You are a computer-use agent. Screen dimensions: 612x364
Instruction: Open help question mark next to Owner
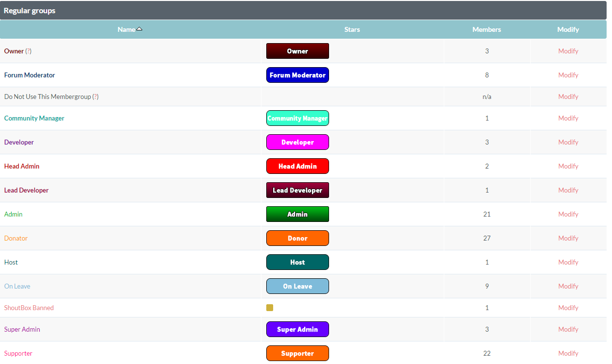pyautogui.click(x=28, y=51)
